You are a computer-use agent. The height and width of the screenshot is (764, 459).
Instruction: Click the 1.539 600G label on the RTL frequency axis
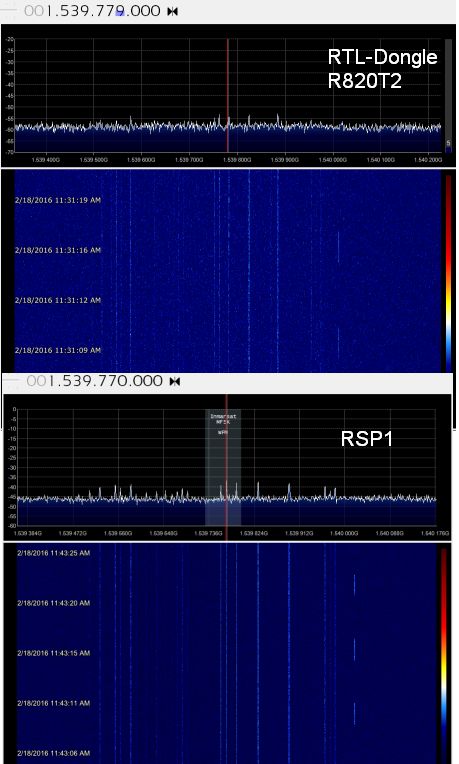(x=141, y=160)
